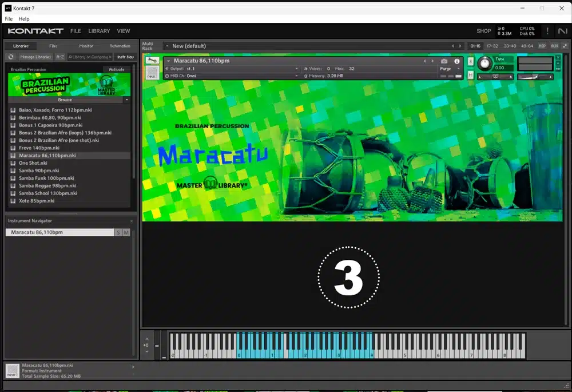Go to next multi with right arrow
The image size is (572, 392).
[x=460, y=46]
